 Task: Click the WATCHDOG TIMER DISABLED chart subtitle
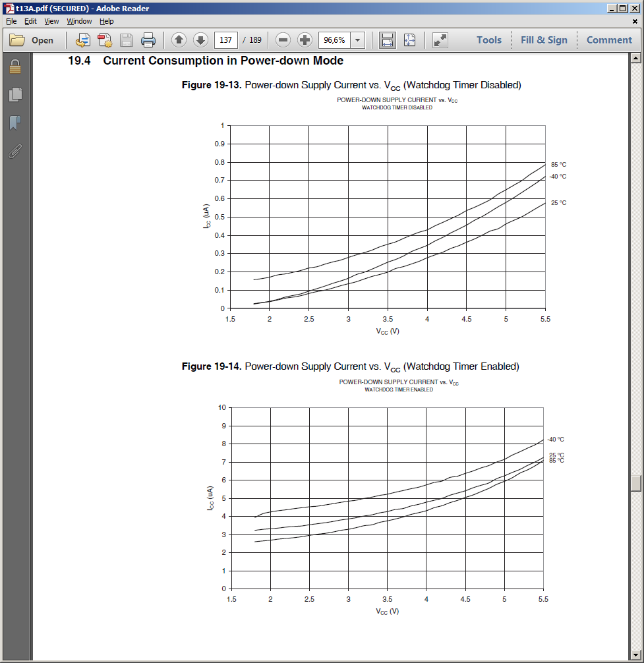pos(397,108)
